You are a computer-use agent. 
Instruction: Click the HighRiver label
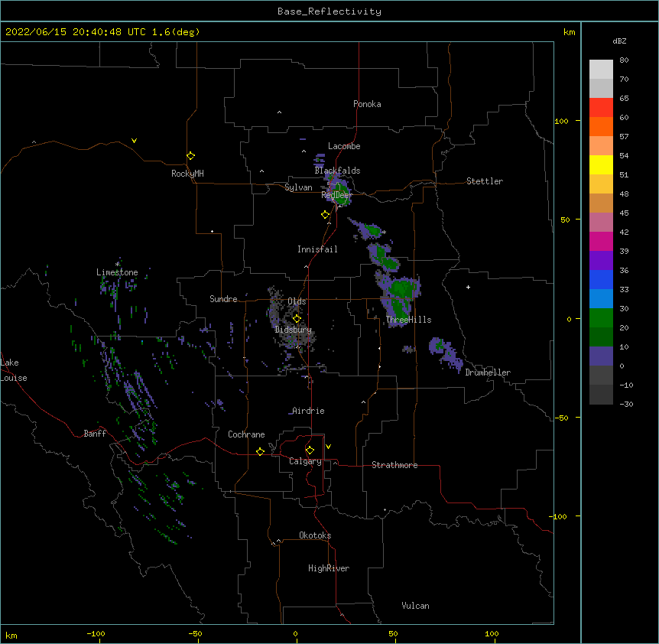tap(329, 568)
